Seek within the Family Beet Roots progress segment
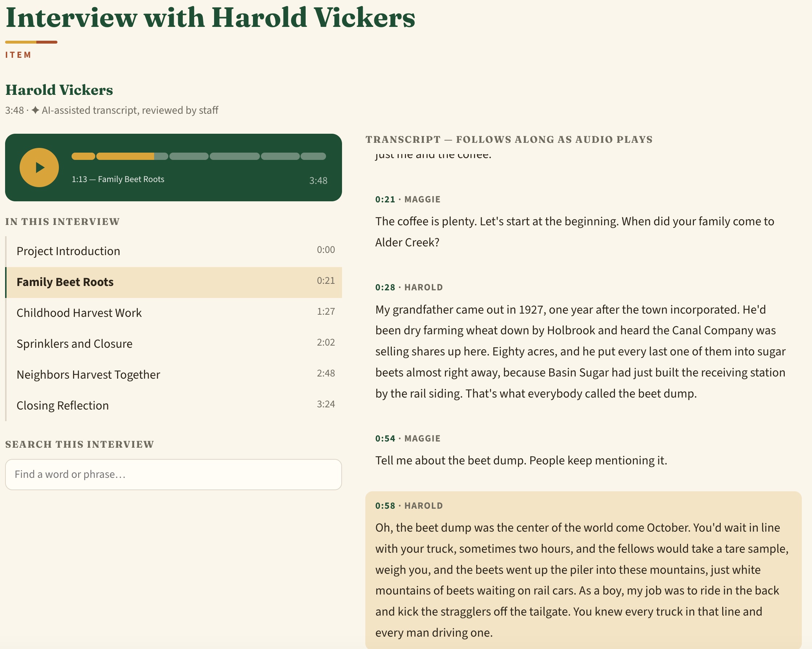This screenshot has height=649, width=812. [x=132, y=156]
